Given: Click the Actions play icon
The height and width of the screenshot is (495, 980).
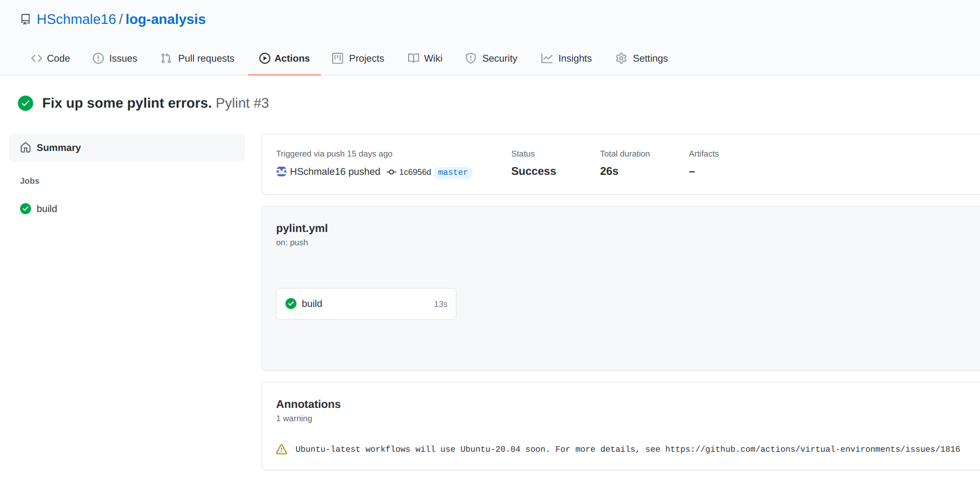Looking at the screenshot, I should [265, 58].
